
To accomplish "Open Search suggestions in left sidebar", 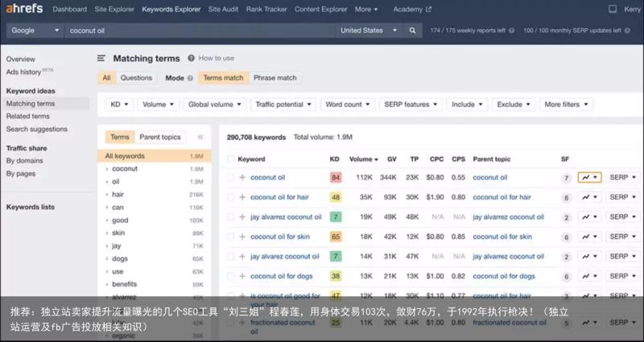I will (36, 129).
